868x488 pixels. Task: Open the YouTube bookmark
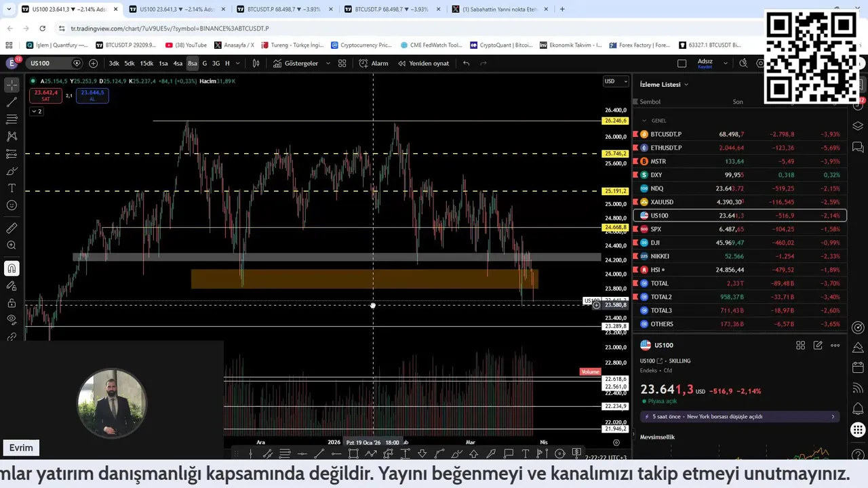coord(185,45)
